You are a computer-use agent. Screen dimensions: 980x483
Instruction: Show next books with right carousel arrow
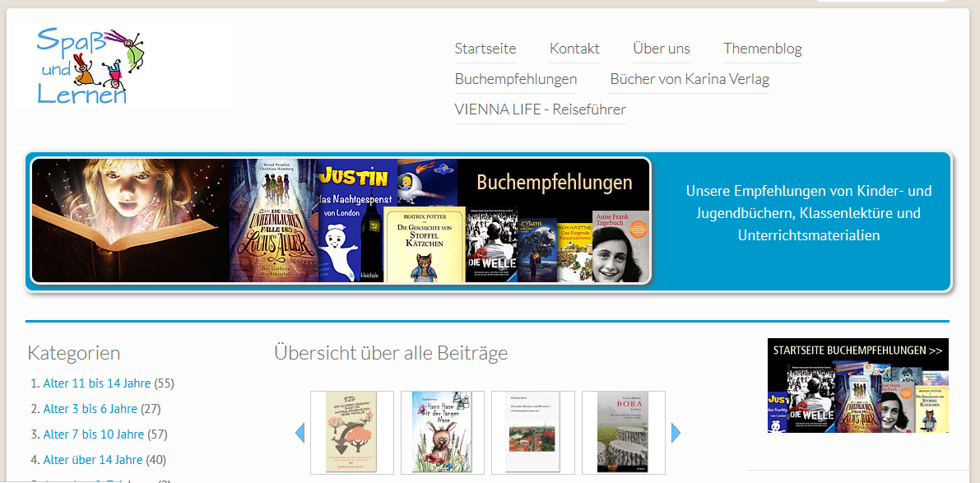pos(676,433)
